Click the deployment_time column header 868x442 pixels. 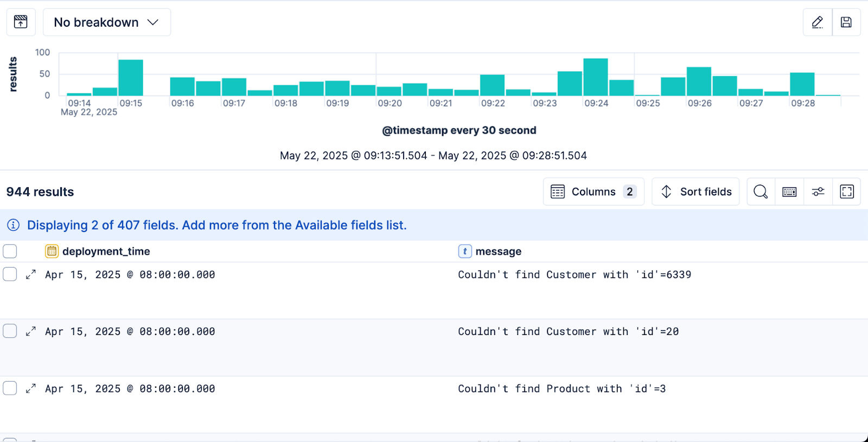click(106, 251)
